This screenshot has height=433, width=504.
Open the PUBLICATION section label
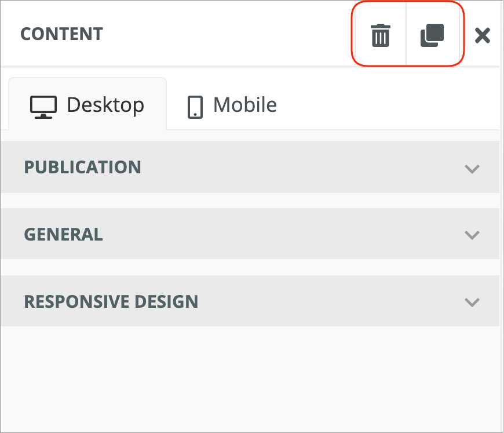[x=82, y=168]
